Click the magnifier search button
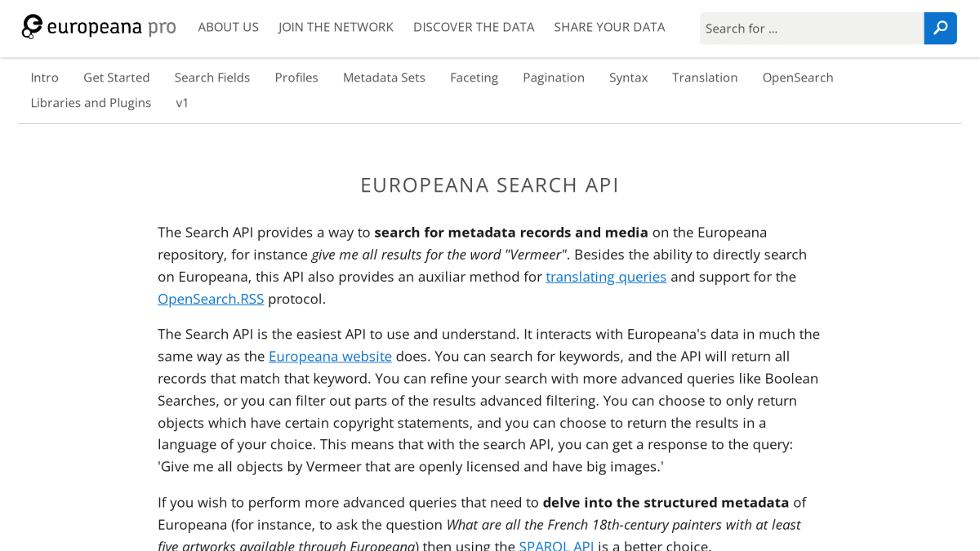980x551 pixels. point(940,28)
